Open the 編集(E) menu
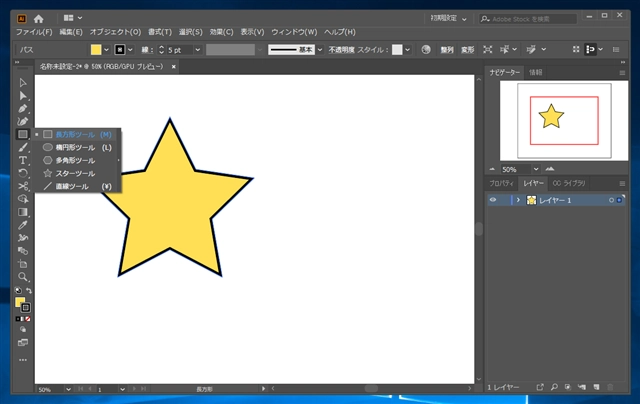This screenshot has height=404, width=640. coord(71,32)
